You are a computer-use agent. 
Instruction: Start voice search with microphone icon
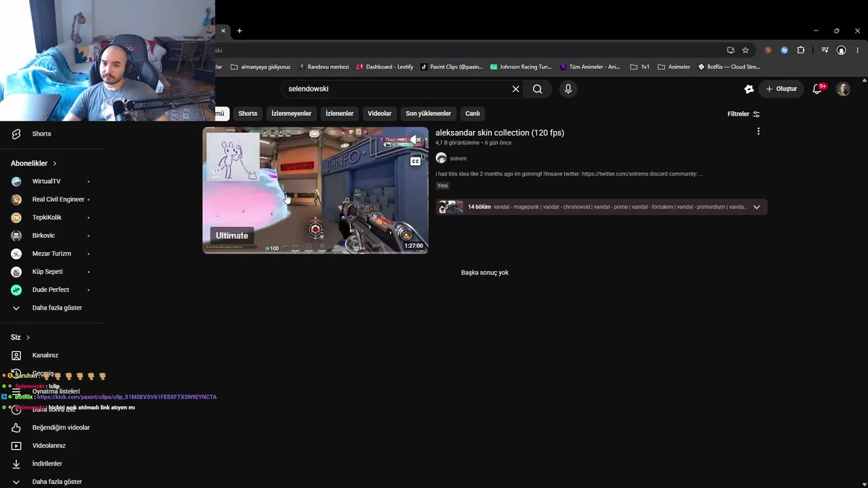coord(568,89)
